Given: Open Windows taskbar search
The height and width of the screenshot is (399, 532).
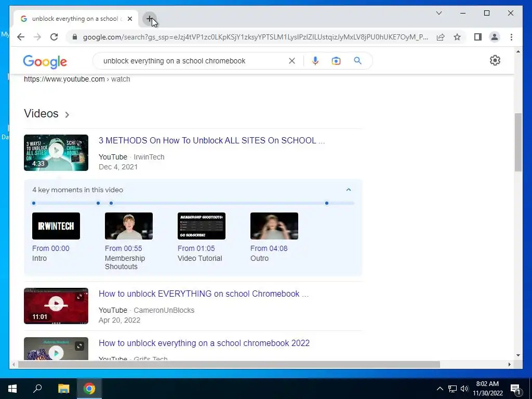Looking at the screenshot, I should pyautogui.click(x=37, y=389).
